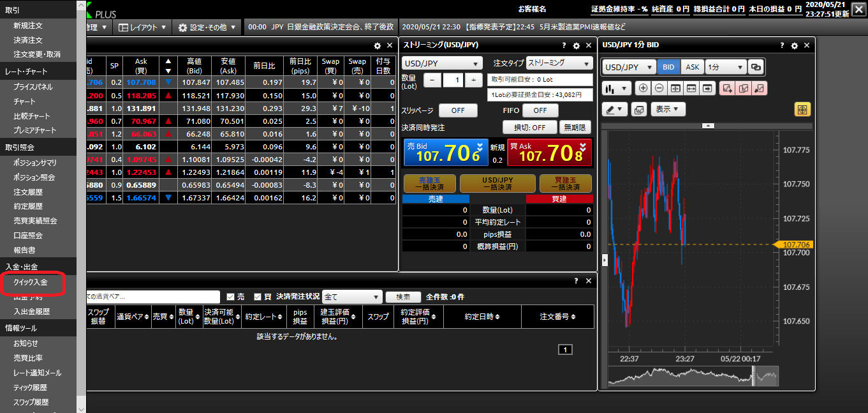Click 売建玉 一括決済 button
The image size is (868, 413).
click(430, 184)
